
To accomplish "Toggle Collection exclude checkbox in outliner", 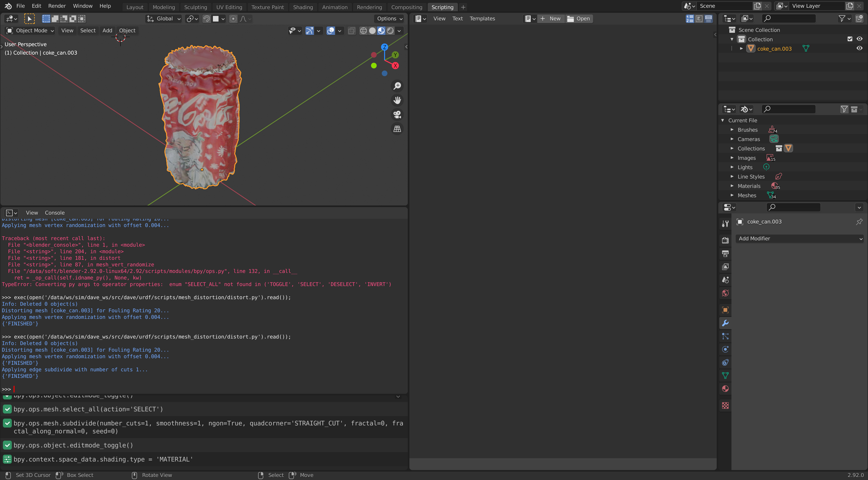I will 850,39.
